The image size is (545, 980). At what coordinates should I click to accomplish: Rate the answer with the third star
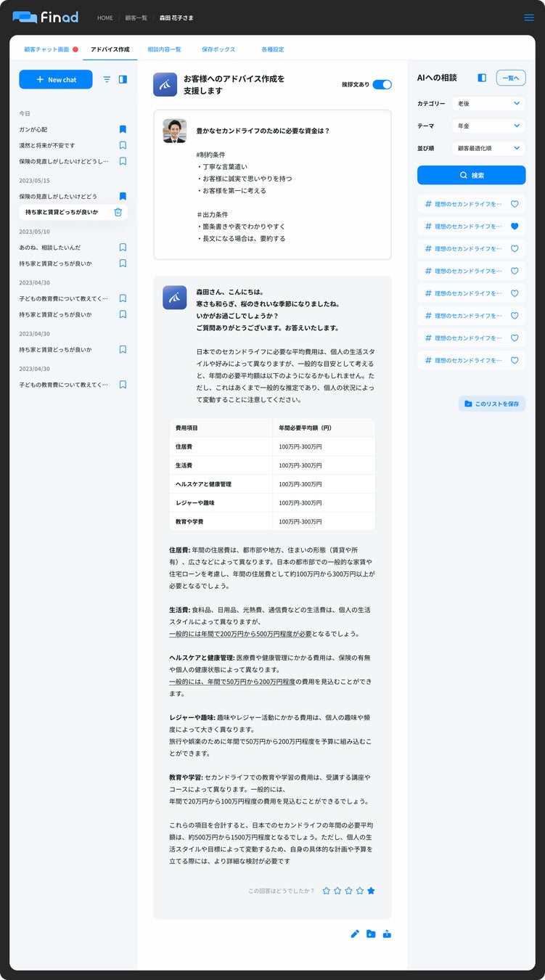348,891
